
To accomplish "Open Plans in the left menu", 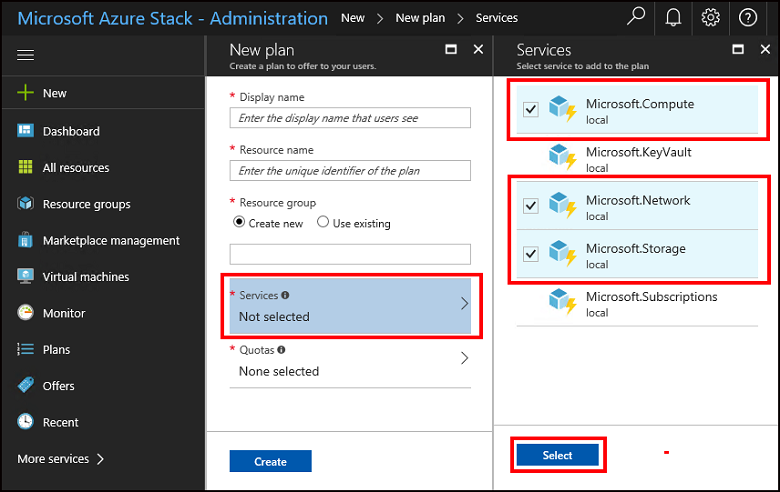I will (x=56, y=349).
